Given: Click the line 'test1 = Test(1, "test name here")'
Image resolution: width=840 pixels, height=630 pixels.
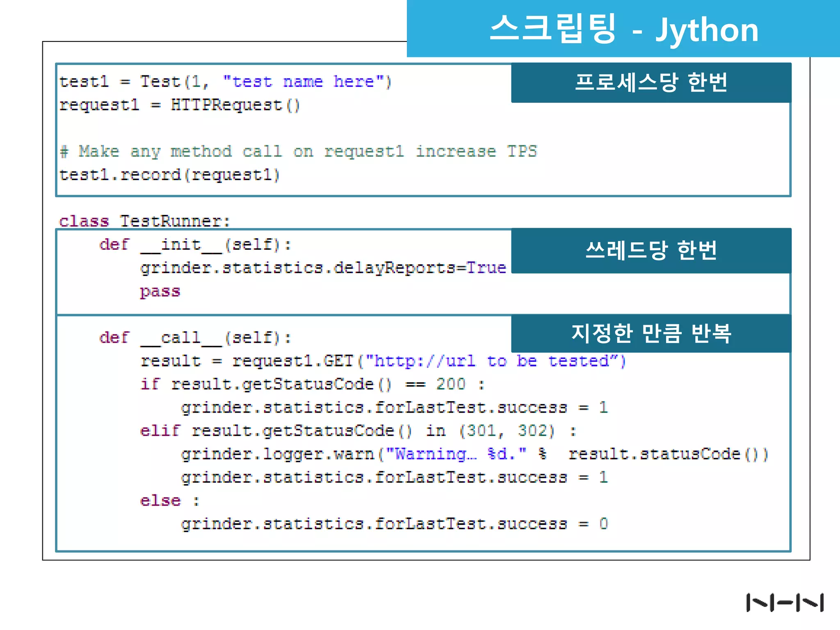Looking at the screenshot, I should click(226, 82).
